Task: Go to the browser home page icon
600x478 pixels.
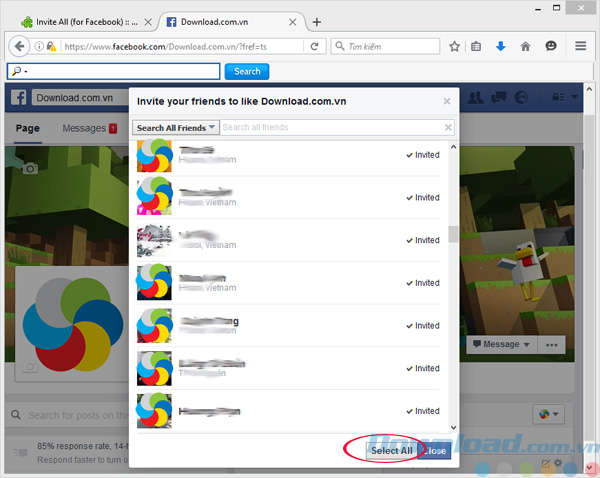Action: click(x=525, y=47)
